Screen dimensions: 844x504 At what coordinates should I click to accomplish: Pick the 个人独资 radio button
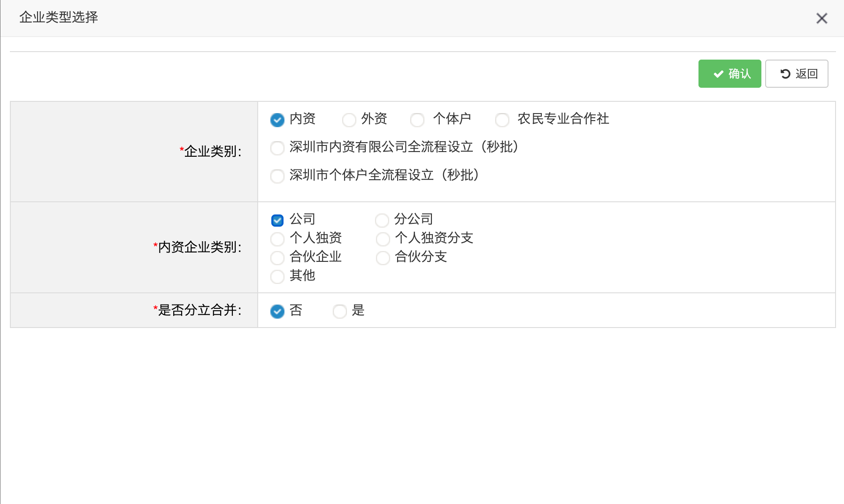[x=277, y=239]
